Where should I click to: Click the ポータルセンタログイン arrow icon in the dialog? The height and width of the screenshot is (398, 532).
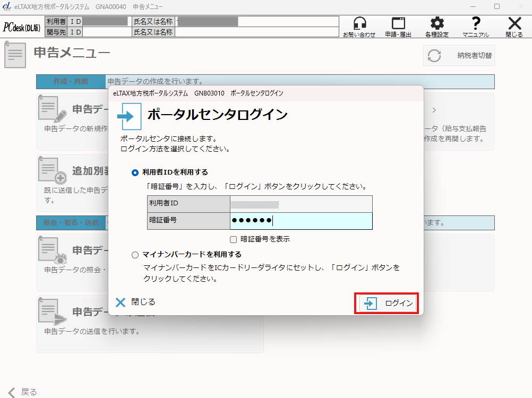[128, 116]
